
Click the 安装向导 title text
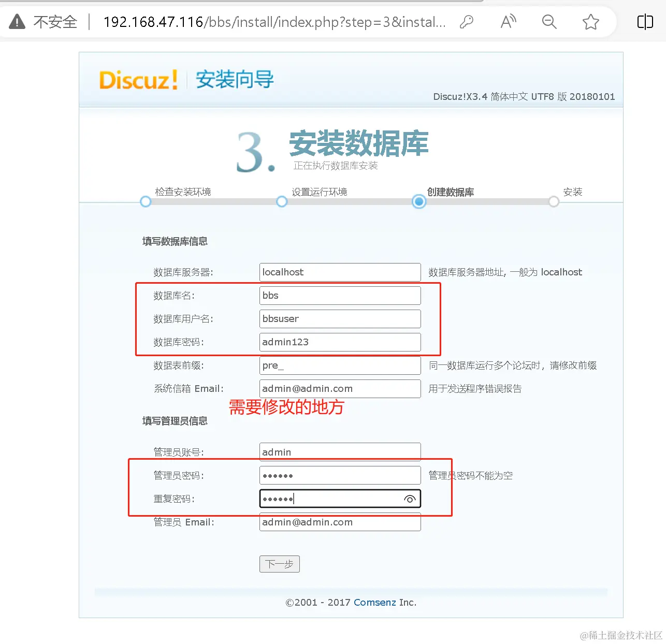(x=235, y=80)
